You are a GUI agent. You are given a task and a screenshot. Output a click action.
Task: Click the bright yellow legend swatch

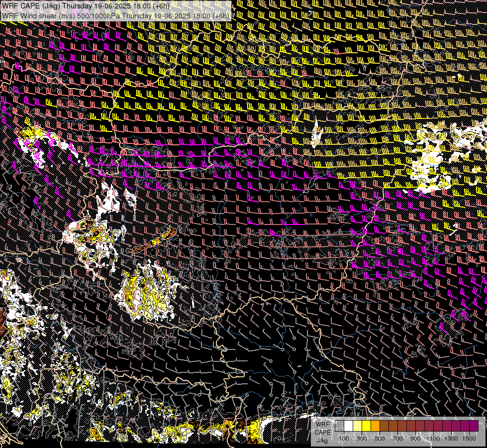pos(366,426)
